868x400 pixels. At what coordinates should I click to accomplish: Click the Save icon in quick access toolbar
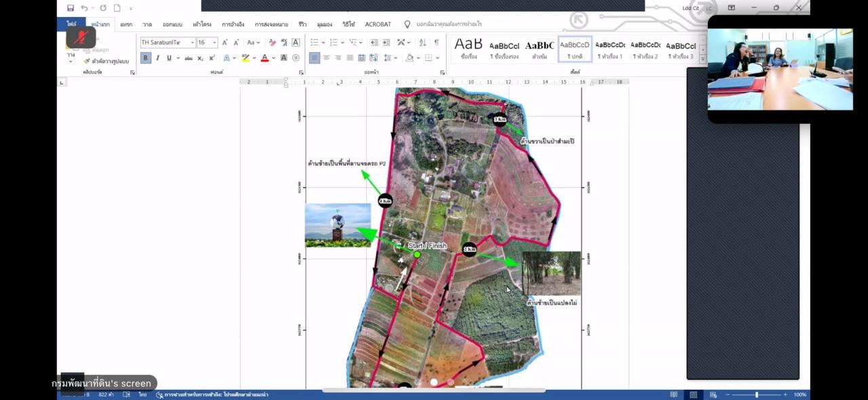pos(71,8)
